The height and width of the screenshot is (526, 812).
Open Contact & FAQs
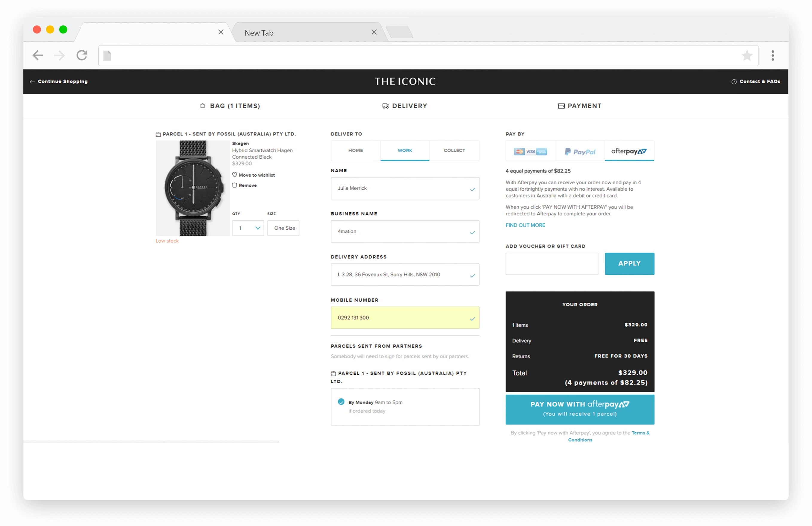[756, 82]
